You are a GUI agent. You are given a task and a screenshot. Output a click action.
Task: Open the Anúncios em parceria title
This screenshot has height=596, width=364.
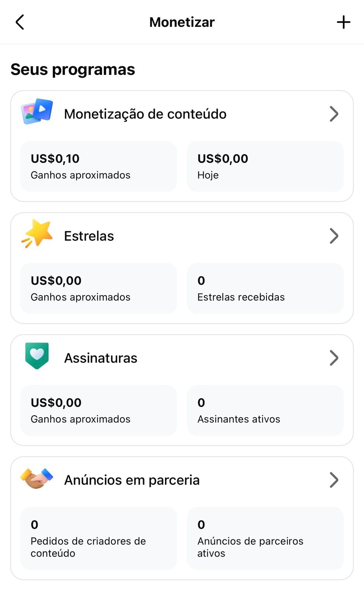[132, 480]
